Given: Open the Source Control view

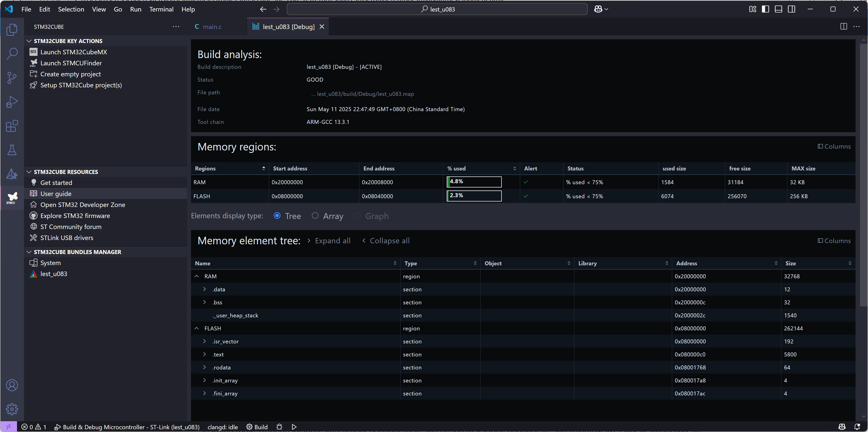Looking at the screenshot, I should pyautogui.click(x=12, y=78).
